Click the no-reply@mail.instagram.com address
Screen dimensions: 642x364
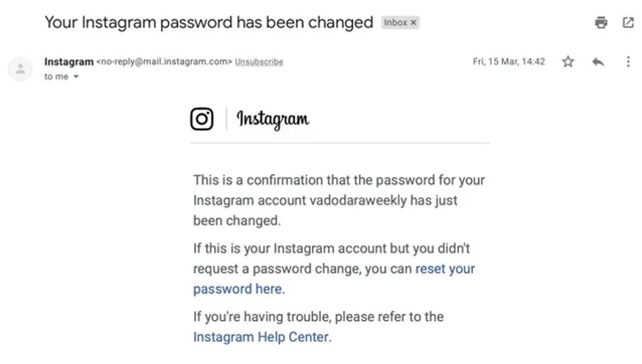(165, 62)
